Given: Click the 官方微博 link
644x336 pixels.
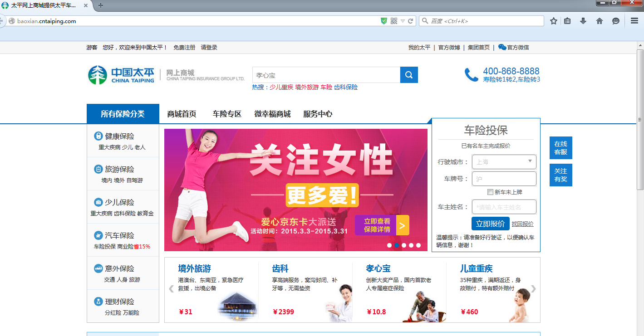Looking at the screenshot, I should (449, 47).
